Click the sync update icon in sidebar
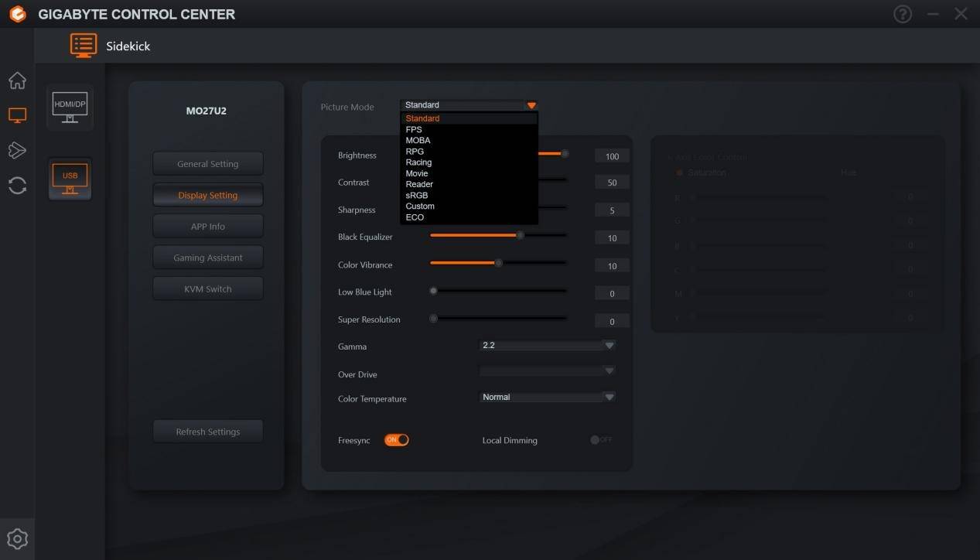The height and width of the screenshot is (560, 980). (x=17, y=186)
